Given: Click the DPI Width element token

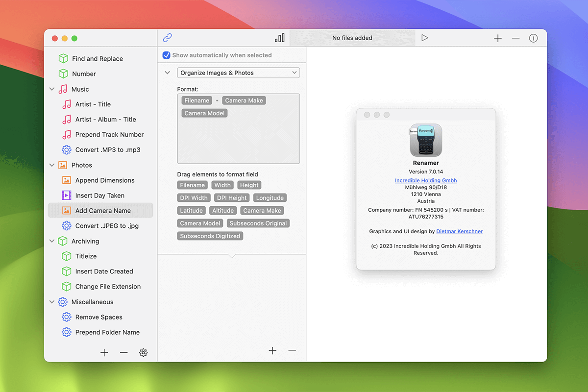Looking at the screenshot, I should click(194, 198).
